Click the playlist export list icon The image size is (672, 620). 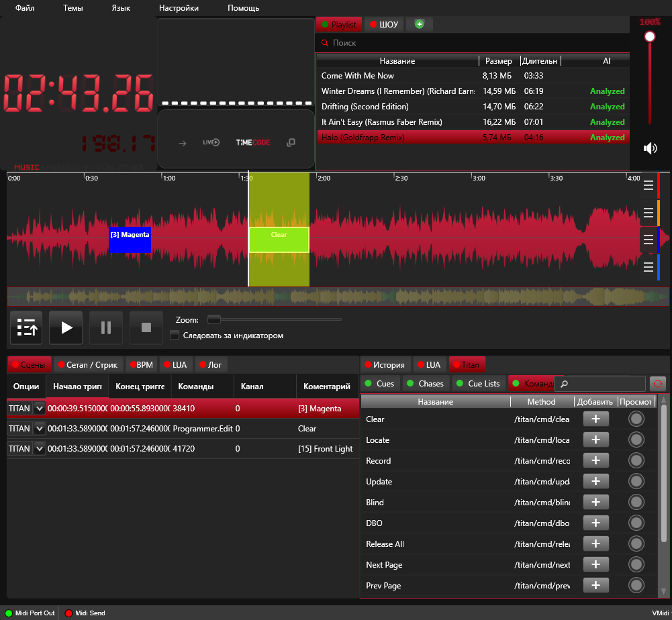coord(27,327)
